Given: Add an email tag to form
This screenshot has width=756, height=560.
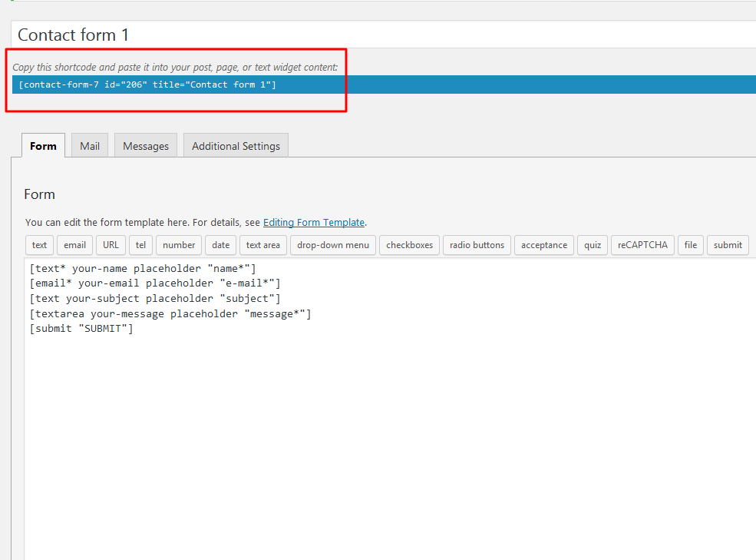Looking at the screenshot, I should [x=74, y=245].
